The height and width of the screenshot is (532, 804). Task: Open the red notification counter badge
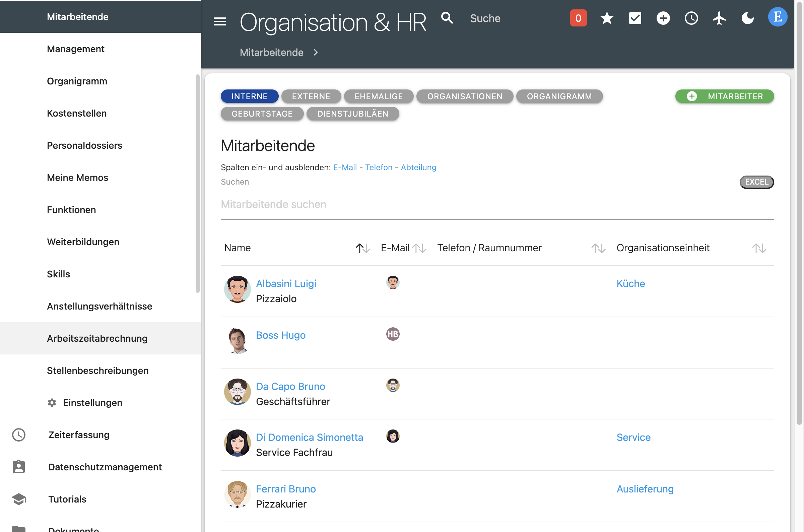pos(578,18)
